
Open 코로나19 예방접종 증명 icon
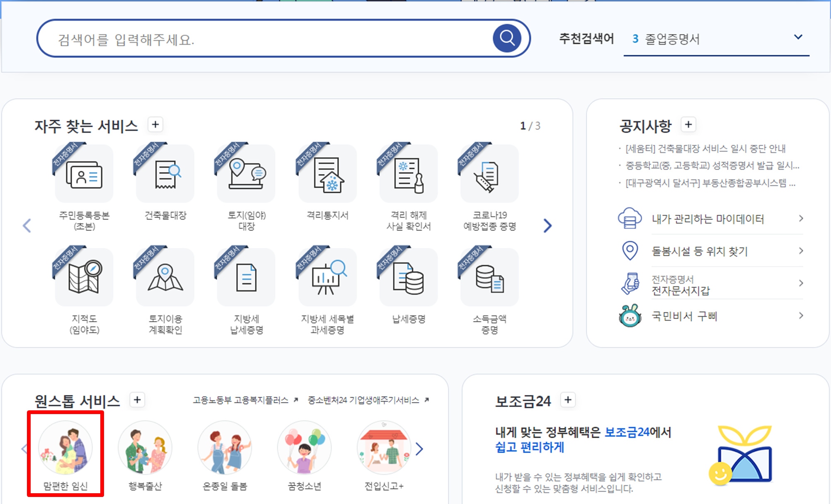489,174
